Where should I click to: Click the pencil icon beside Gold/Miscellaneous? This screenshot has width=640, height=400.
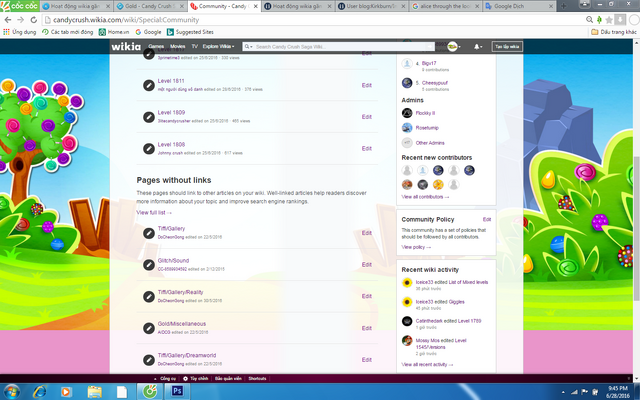click(149, 328)
